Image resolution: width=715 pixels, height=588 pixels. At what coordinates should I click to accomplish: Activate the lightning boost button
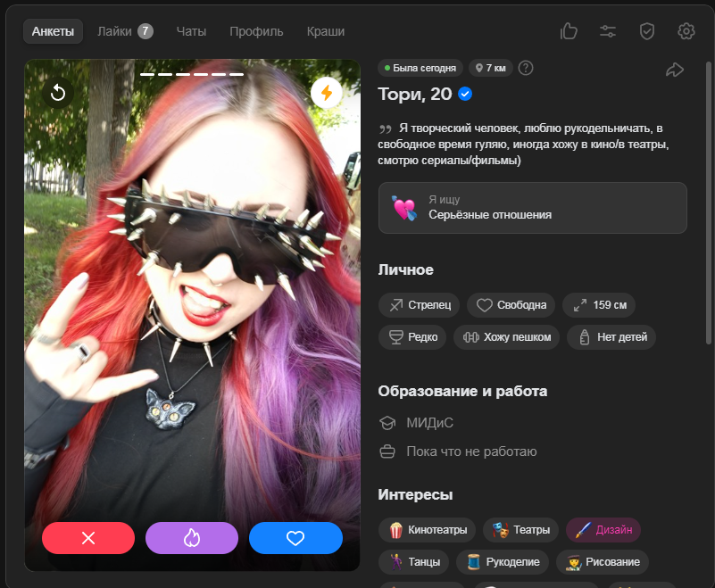coord(327,93)
